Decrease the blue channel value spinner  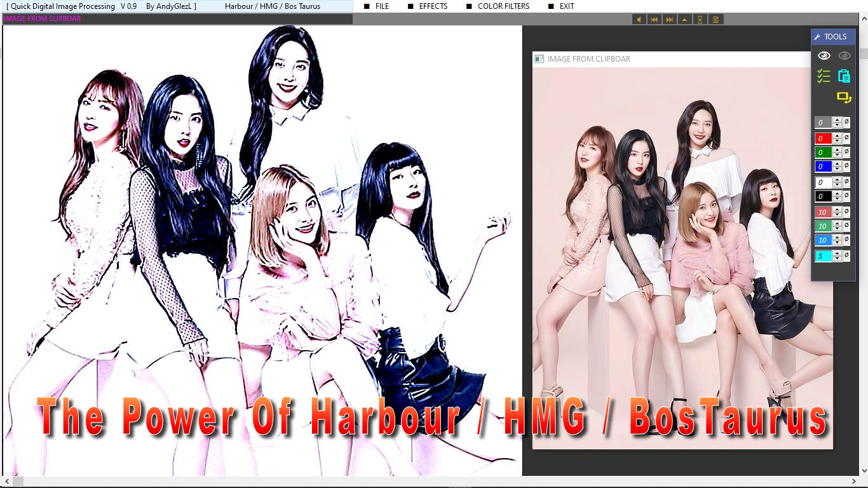click(837, 169)
